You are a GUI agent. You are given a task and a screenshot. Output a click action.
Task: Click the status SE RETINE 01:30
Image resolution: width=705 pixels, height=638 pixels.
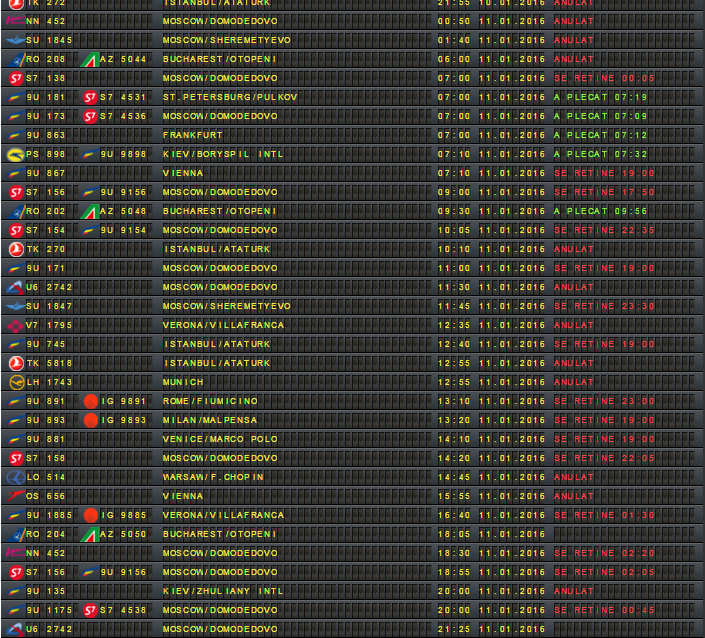[x=604, y=515]
